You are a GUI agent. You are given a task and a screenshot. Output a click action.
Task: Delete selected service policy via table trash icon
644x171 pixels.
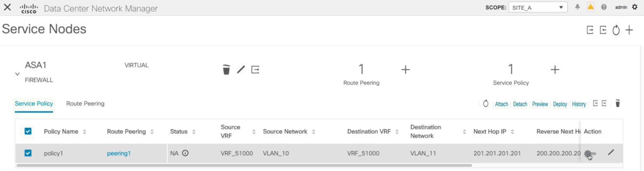coord(617,103)
